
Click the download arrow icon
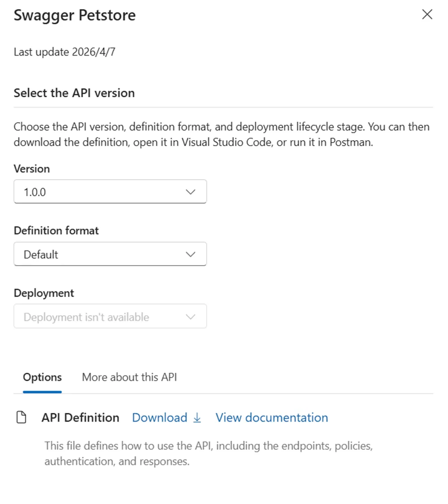197,418
